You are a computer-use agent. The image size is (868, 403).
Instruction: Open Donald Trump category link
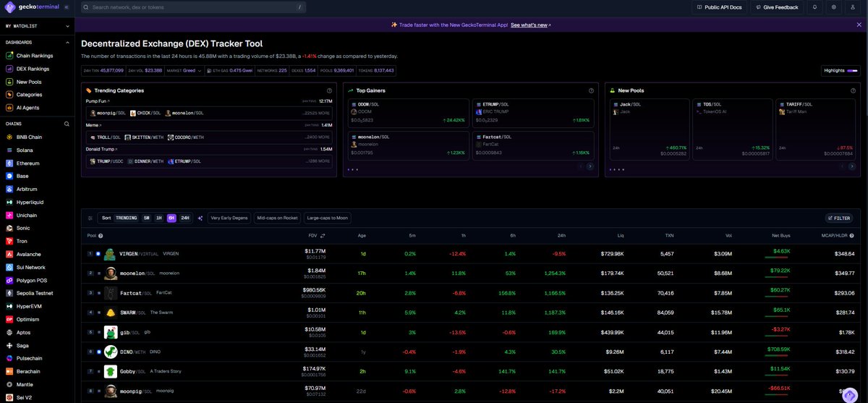point(101,149)
